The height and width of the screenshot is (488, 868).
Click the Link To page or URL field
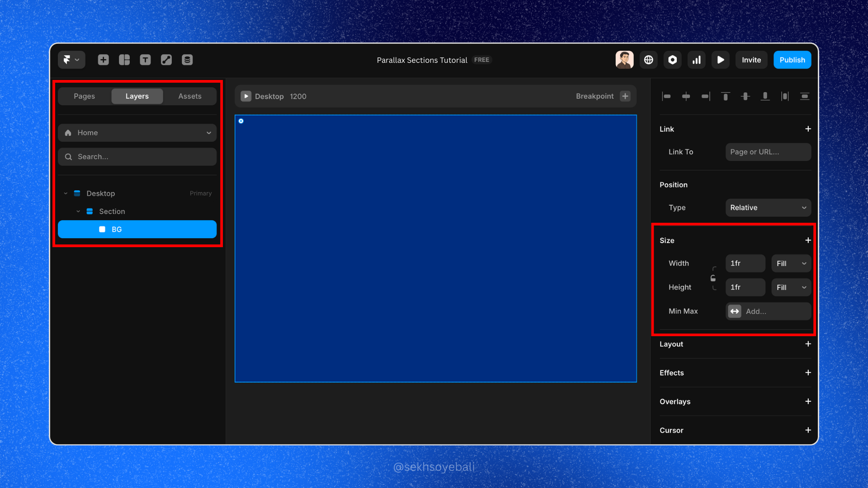[768, 152]
